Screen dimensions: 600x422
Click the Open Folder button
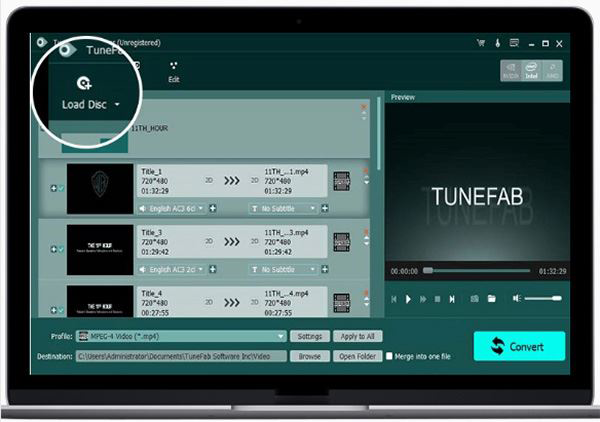coord(357,356)
